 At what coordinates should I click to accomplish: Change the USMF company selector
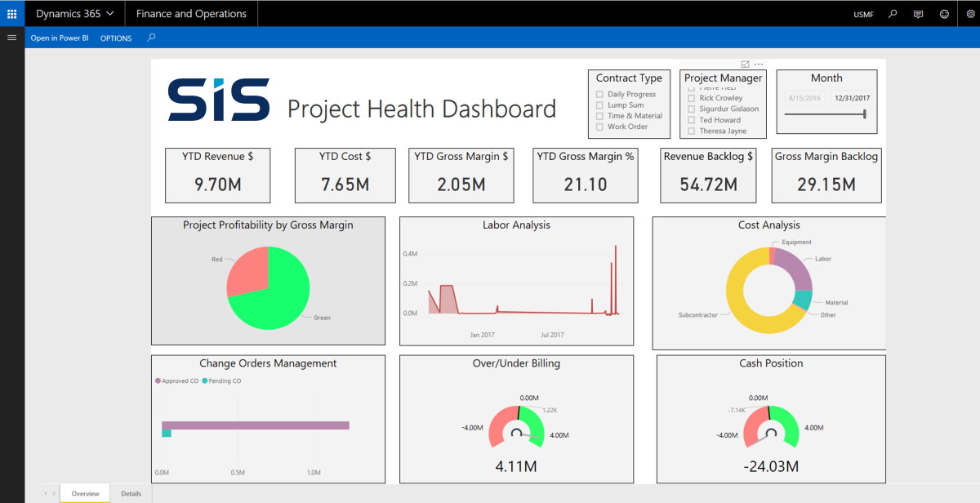[862, 15]
